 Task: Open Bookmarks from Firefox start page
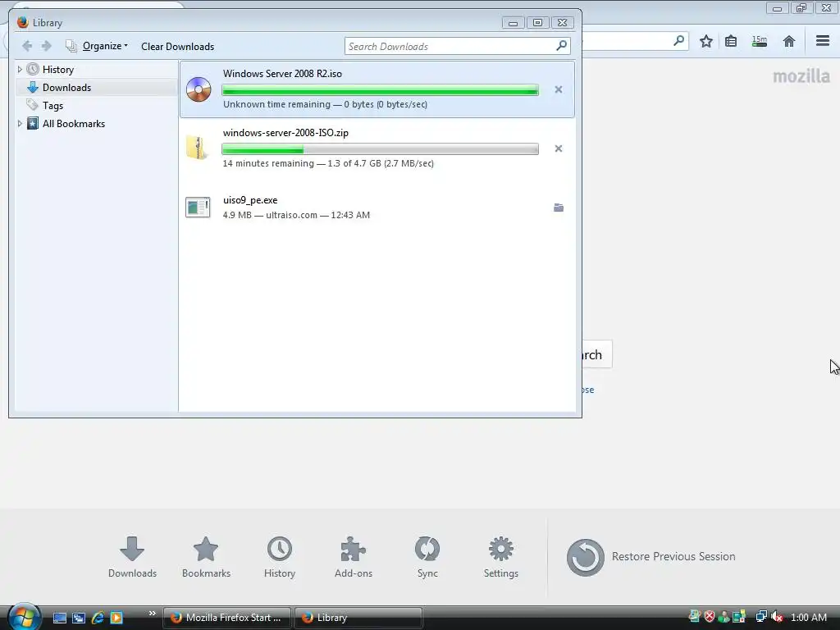pyautogui.click(x=206, y=557)
